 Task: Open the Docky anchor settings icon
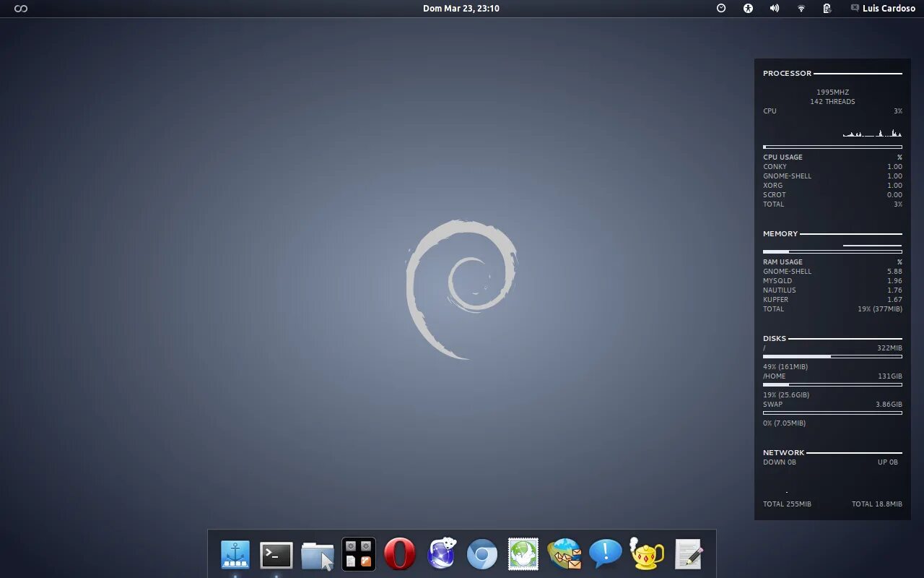(235, 555)
